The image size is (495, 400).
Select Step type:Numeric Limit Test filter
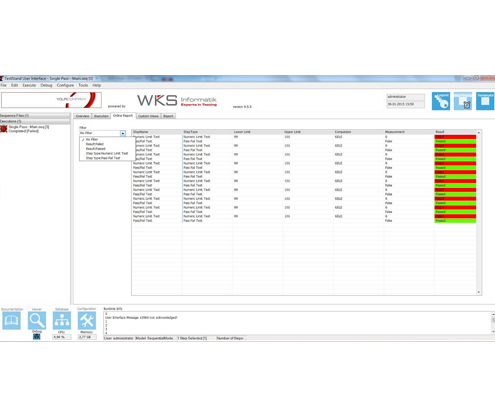click(107, 153)
